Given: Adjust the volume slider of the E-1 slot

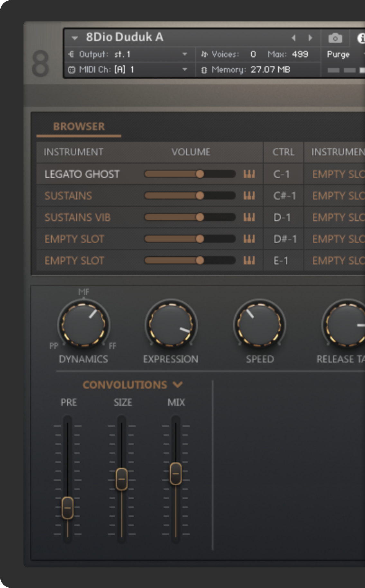Looking at the screenshot, I should point(190,260).
